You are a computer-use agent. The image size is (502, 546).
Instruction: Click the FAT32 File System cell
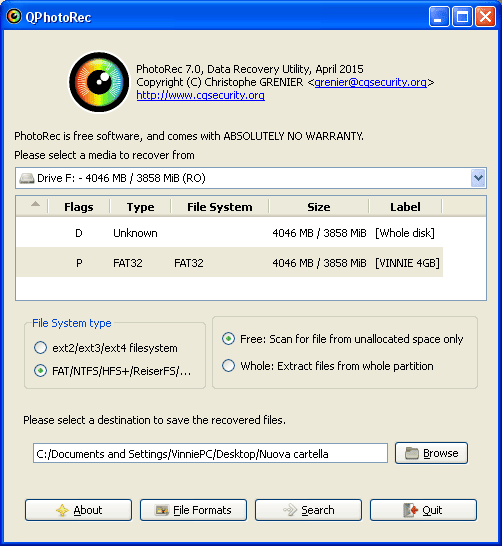point(189,263)
